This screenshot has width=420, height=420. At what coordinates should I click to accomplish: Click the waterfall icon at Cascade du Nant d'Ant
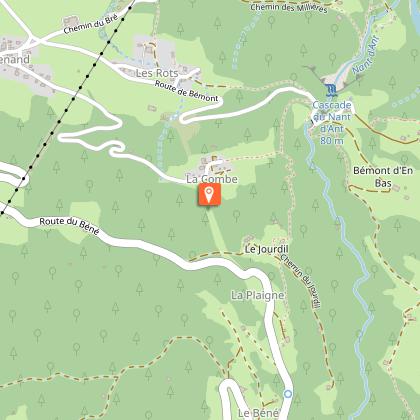click(x=330, y=90)
